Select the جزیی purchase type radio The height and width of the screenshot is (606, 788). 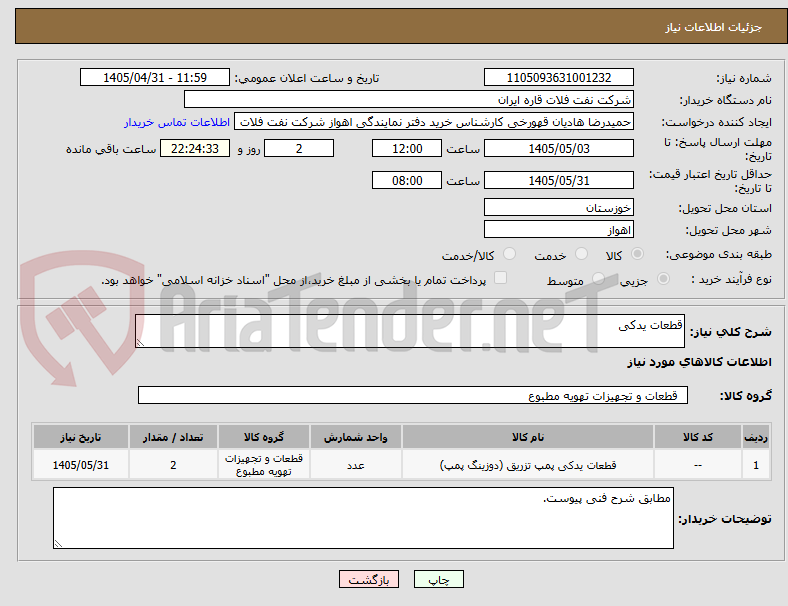pyautogui.click(x=663, y=279)
